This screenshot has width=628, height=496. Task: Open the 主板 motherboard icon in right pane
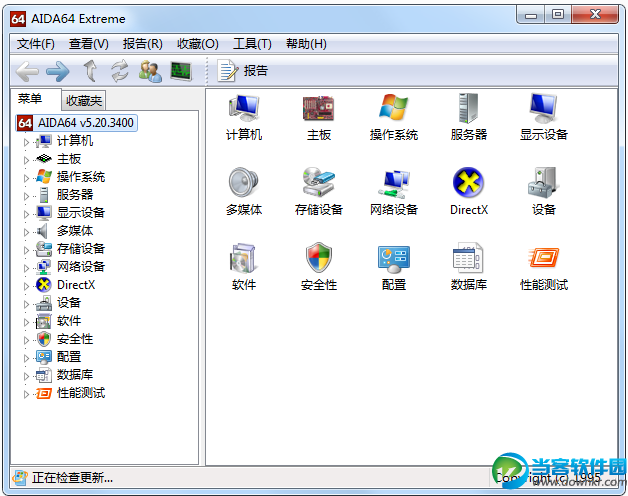318,108
